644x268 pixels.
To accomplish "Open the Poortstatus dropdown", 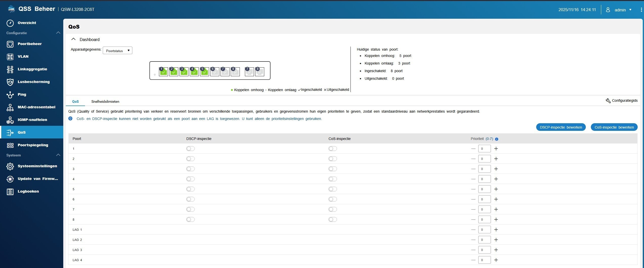I will (x=117, y=50).
